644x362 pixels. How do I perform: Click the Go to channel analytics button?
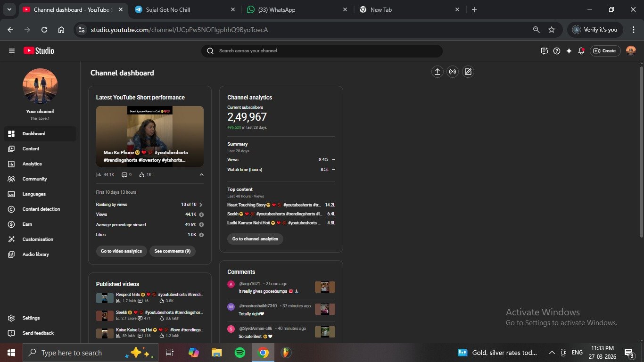(255, 239)
